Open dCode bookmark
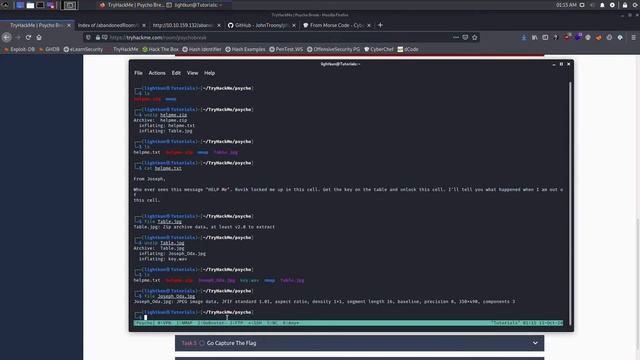The height and width of the screenshot is (360, 640). click(x=408, y=49)
